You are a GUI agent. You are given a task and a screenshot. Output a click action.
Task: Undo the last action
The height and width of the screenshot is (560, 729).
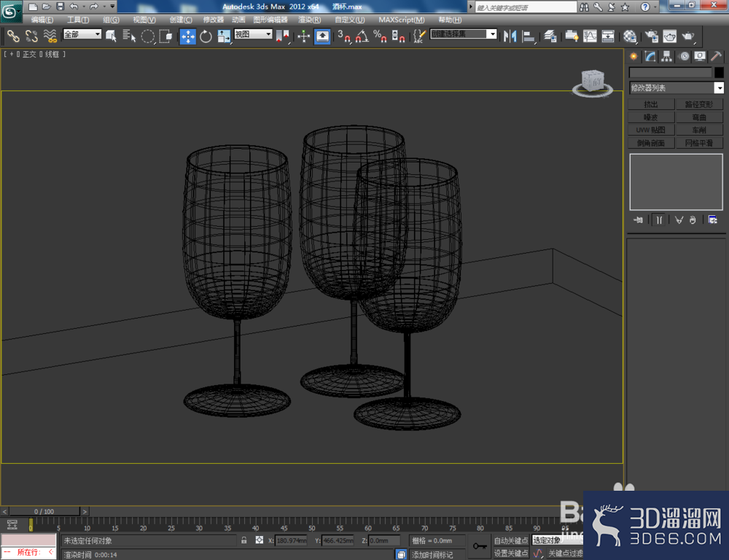[x=74, y=7]
